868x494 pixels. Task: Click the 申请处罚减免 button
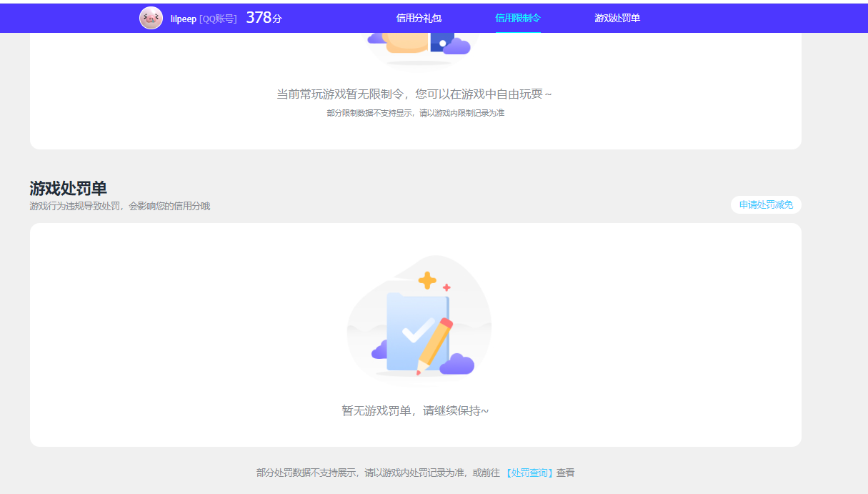pyautogui.click(x=765, y=204)
